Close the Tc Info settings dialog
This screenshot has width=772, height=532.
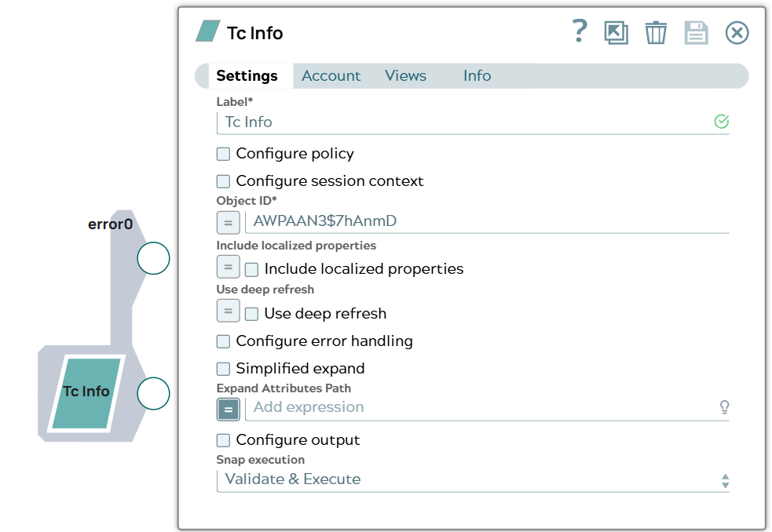[x=737, y=33]
